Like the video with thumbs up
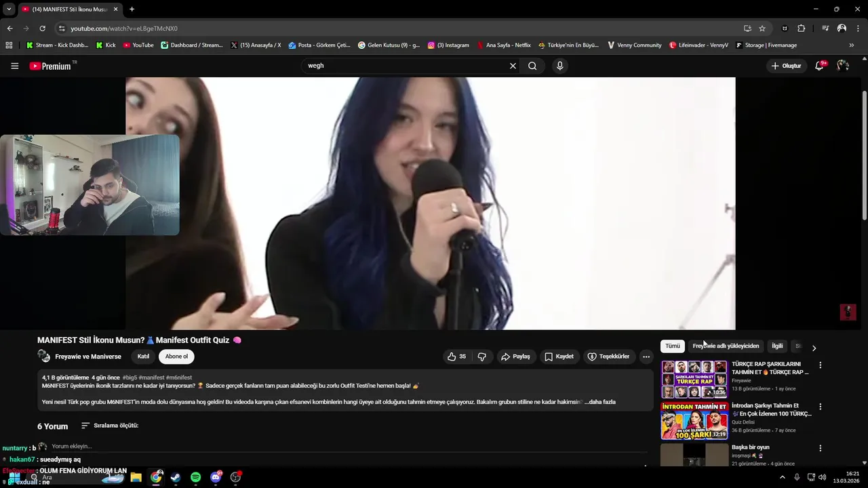Screen dimensions: 868x488 [456, 357]
